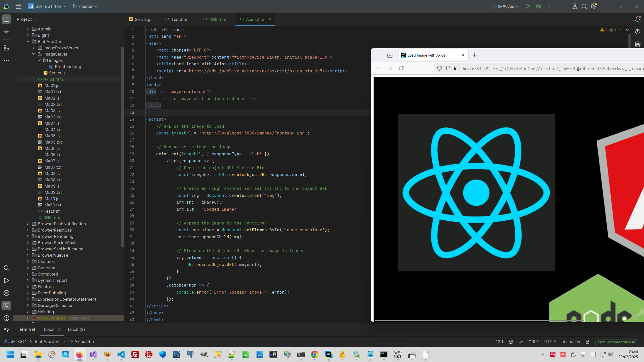Click the CRLF line separator button
This screenshot has width=644, height=362.
(533, 342)
